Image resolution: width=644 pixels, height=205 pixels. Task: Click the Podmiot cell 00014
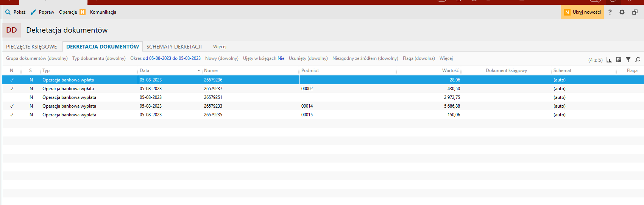(307, 106)
